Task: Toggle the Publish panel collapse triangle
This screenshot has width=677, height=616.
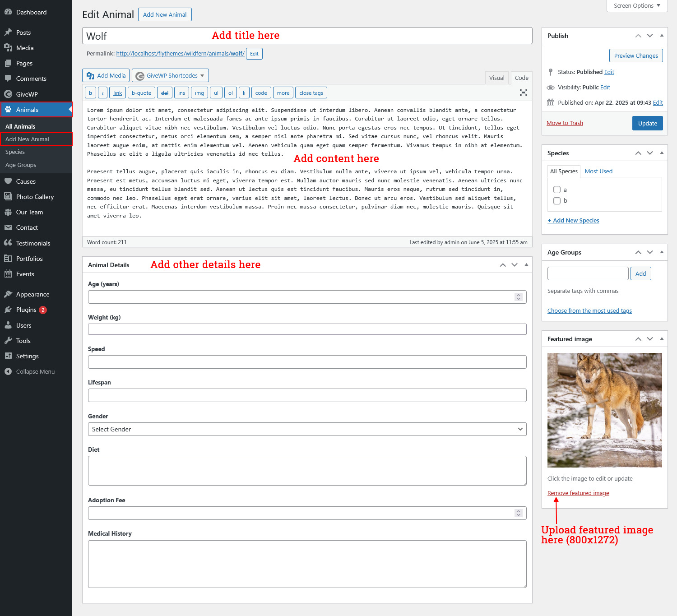Action: 662,35
